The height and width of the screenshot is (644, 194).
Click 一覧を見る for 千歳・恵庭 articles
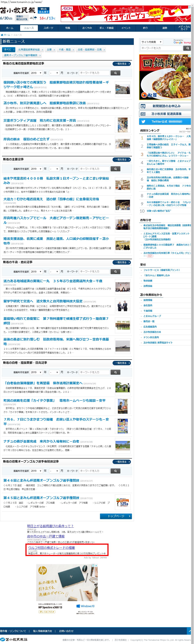(x=122, y=262)
